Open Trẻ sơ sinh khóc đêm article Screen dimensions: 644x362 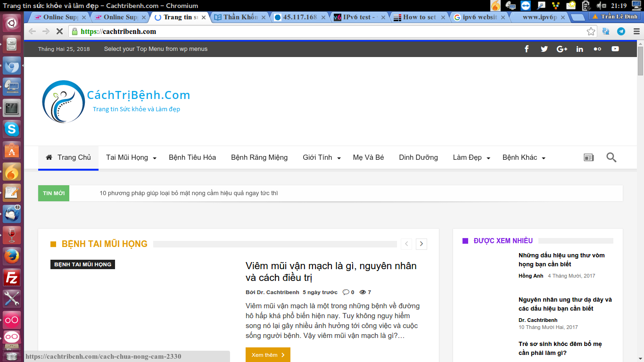(x=560, y=348)
